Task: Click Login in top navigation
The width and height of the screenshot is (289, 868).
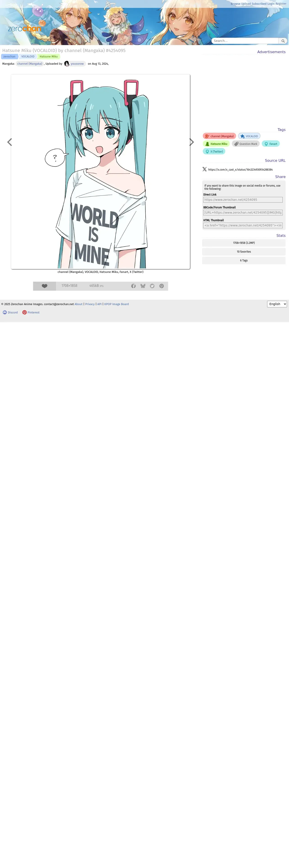Action: pos(271,4)
